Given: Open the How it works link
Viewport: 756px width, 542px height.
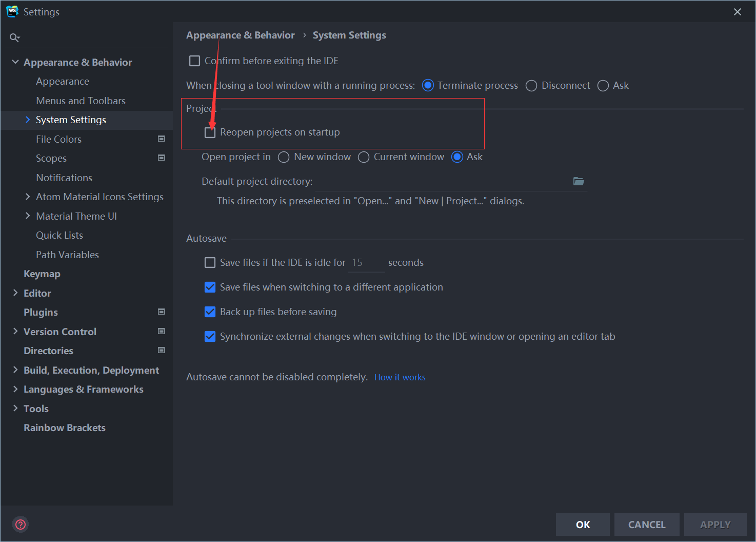Looking at the screenshot, I should [x=400, y=377].
